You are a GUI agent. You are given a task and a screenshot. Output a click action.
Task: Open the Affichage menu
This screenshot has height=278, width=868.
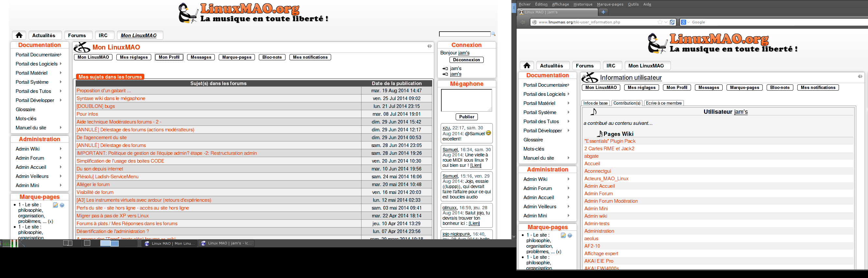tap(560, 4)
